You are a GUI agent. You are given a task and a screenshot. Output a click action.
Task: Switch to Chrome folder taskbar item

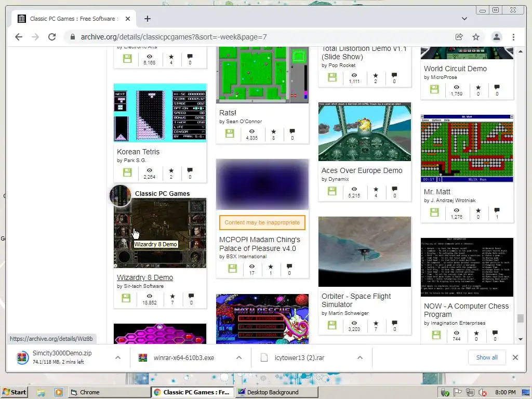tap(109, 392)
